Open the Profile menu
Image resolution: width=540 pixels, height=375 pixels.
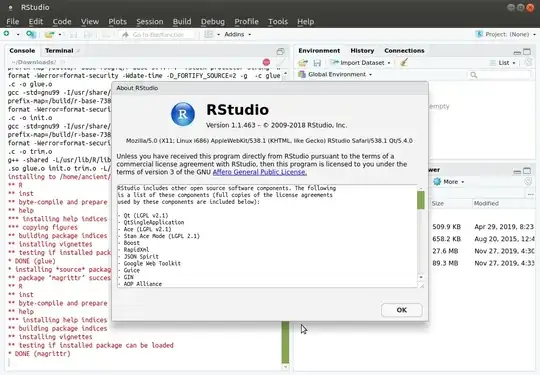click(x=246, y=21)
